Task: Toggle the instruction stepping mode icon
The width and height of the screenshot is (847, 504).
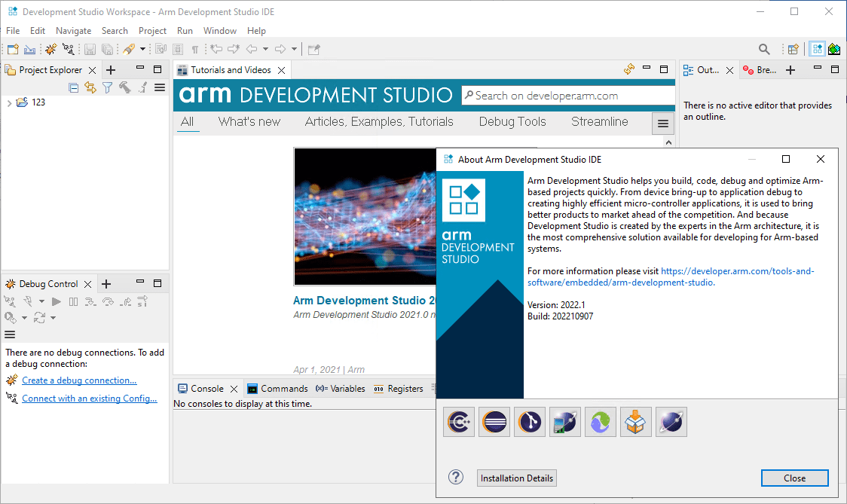Action: pyautogui.click(x=142, y=301)
